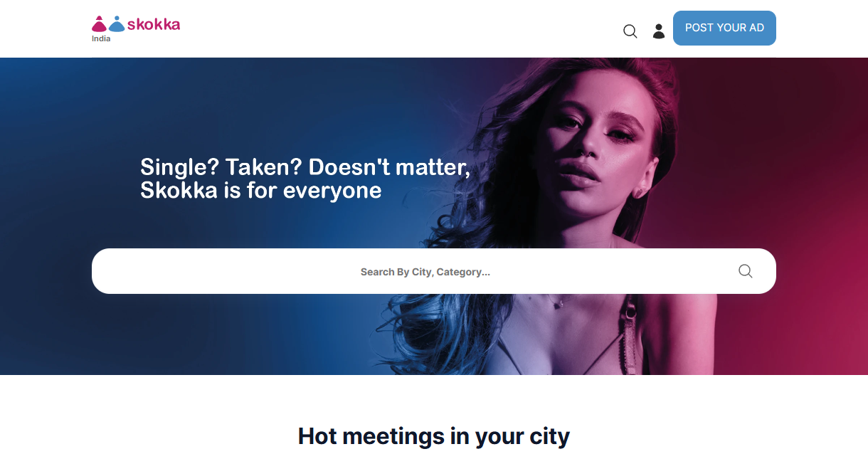Click the Hot meetings in your city heading

click(x=434, y=435)
